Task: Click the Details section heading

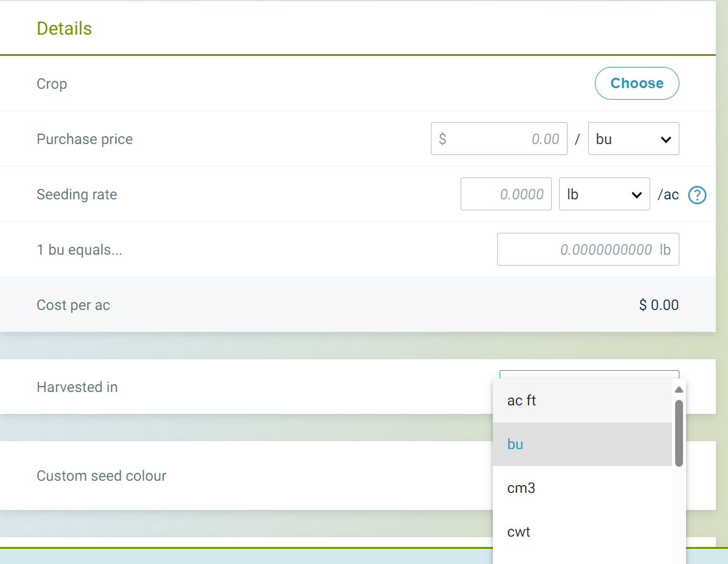Action: pos(64,29)
